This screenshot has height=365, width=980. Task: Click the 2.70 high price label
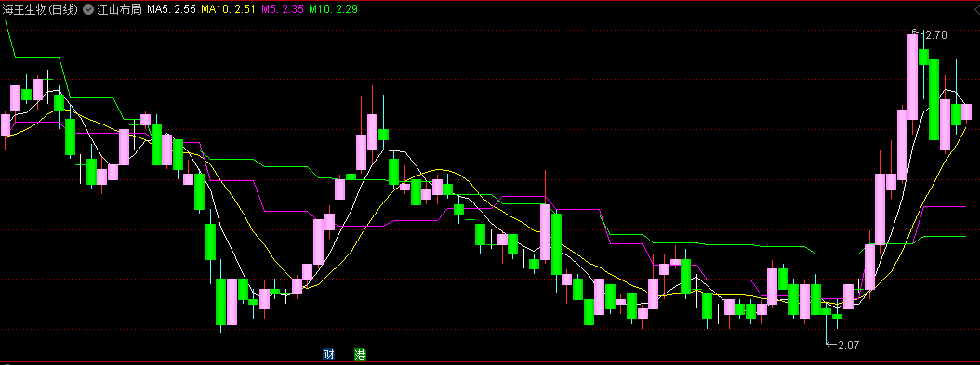[x=935, y=35]
